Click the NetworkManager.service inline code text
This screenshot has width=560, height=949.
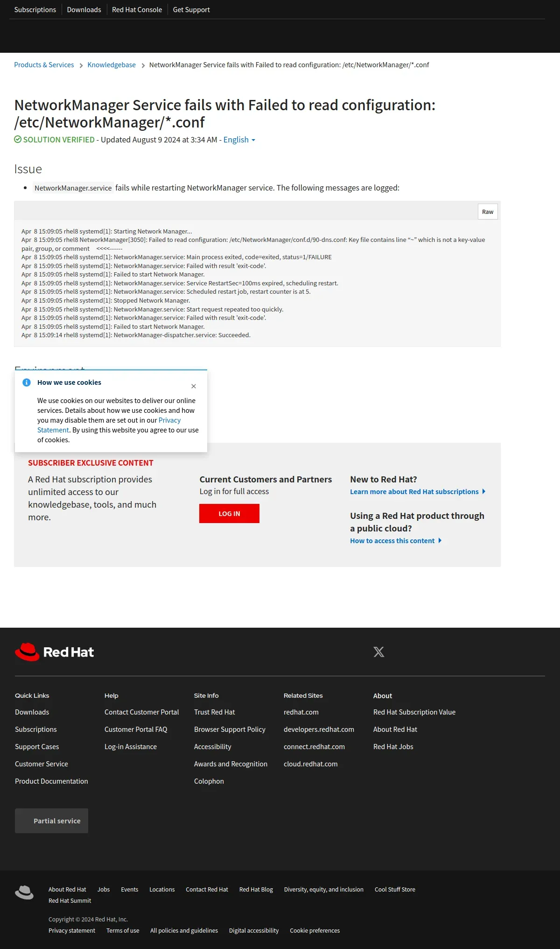73,188
